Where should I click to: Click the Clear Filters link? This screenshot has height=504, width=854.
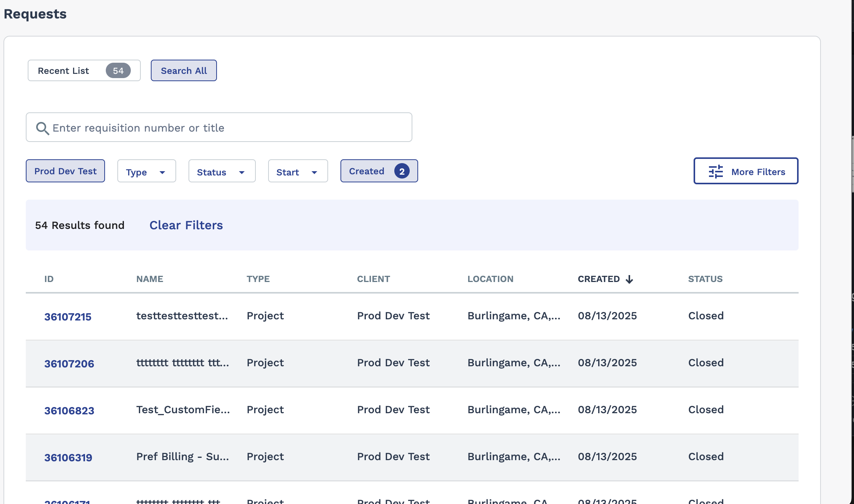186,225
